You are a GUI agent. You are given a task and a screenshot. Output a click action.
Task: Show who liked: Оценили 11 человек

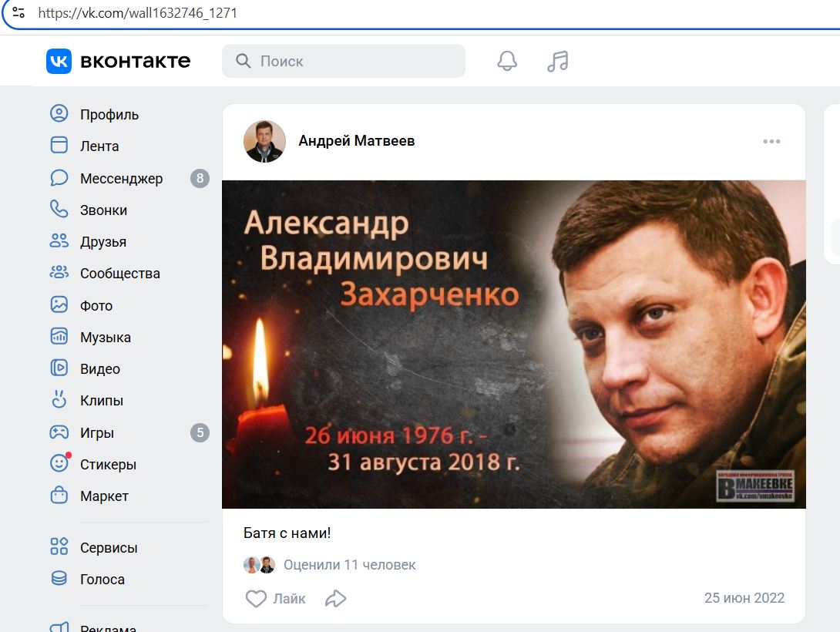pos(349,565)
